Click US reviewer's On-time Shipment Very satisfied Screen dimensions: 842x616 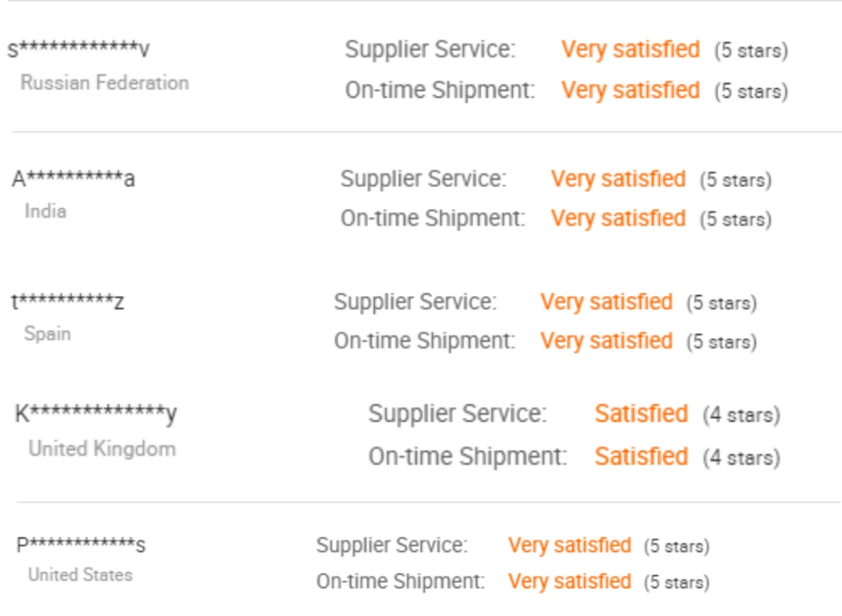tap(569, 582)
